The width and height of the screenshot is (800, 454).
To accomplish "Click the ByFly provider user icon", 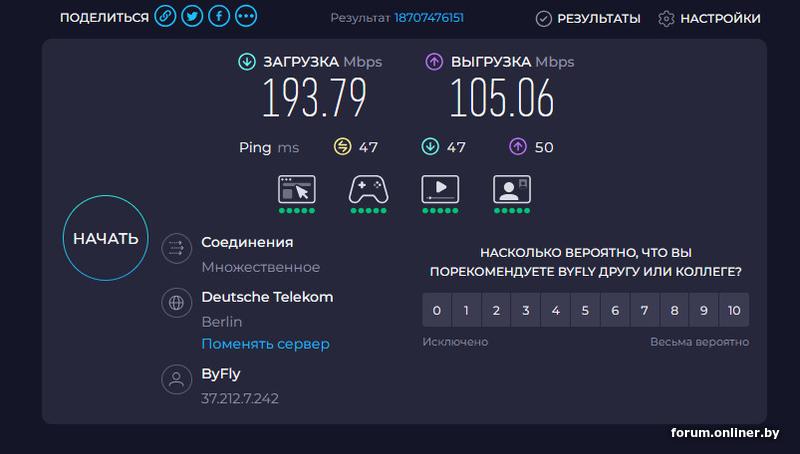I will [177, 379].
